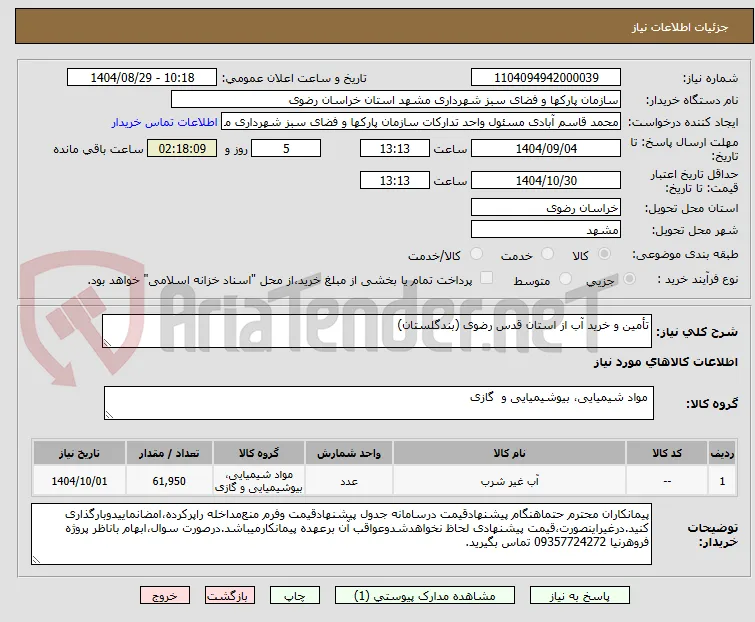755x622 pixels.
Task: Click the 'نام کالا' column header
Action: (509, 453)
